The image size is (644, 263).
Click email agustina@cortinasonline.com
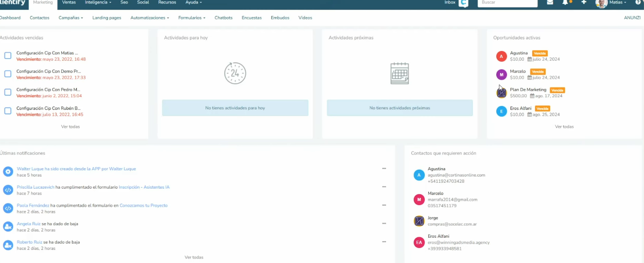456,175
